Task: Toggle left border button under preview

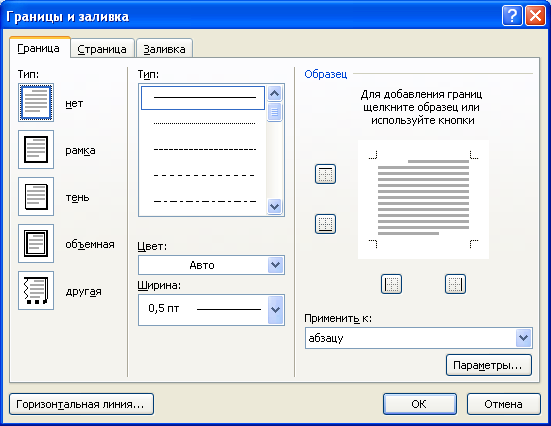Action: [x=391, y=284]
